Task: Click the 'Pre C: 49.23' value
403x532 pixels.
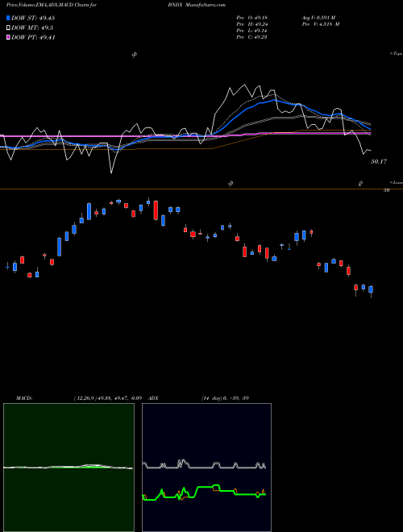Action: tap(252, 37)
